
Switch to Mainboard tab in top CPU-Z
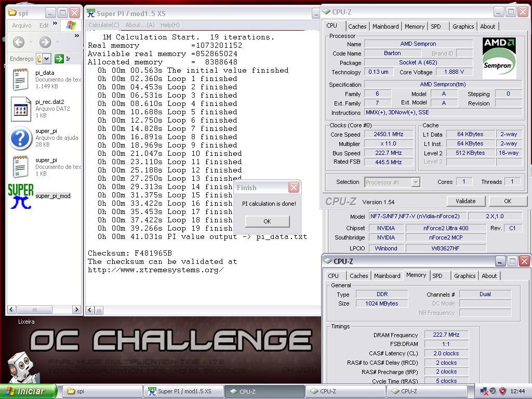pyautogui.click(x=385, y=26)
